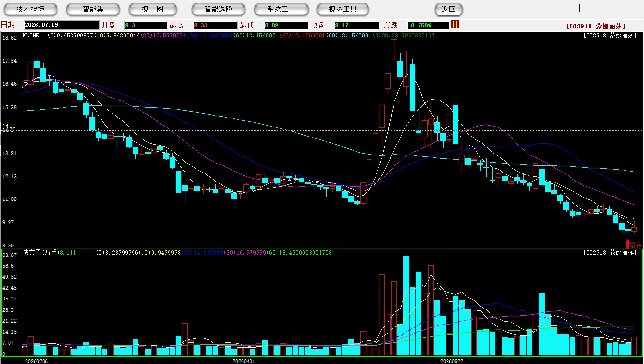Click the KLINE label in the chart
This screenshot has height=364, width=644.
tap(31, 36)
